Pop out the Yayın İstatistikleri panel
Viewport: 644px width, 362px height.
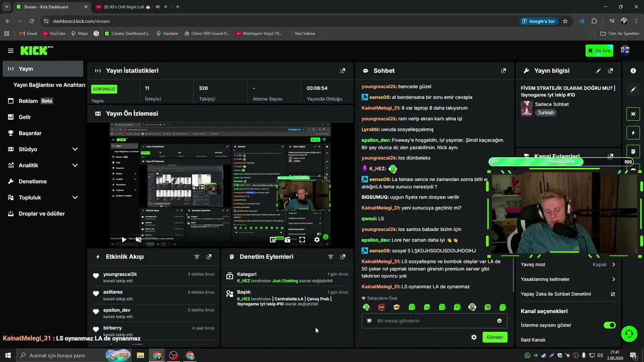click(343, 71)
